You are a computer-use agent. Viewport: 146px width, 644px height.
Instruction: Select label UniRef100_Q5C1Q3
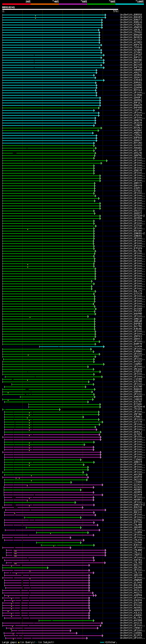tap(131, 369)
